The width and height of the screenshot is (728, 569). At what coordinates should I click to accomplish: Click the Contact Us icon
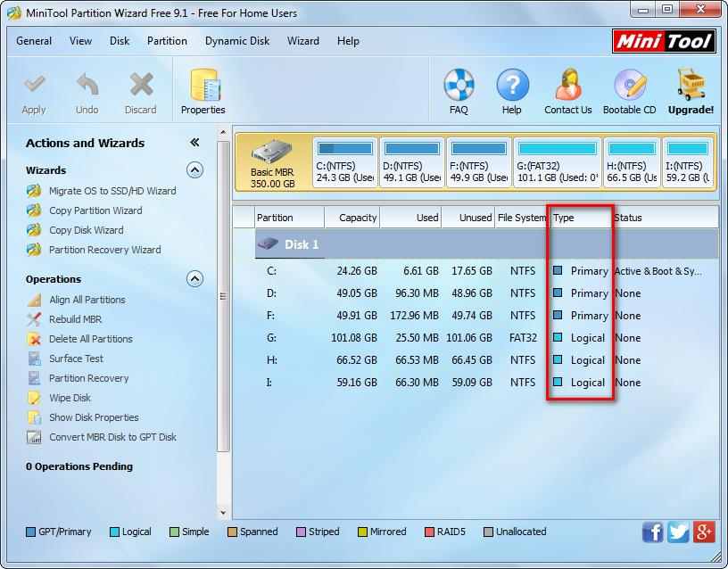pyautogui.click(x=568, y=85)
